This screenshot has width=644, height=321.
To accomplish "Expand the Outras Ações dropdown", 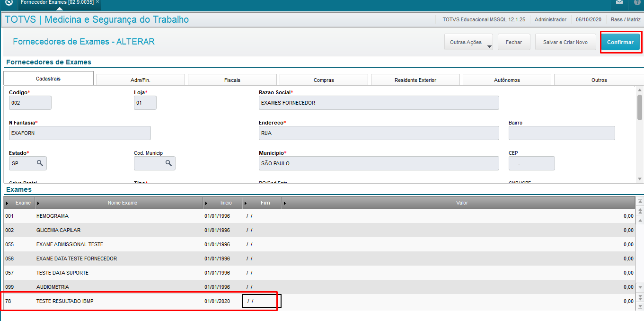I will click(468, 42).
